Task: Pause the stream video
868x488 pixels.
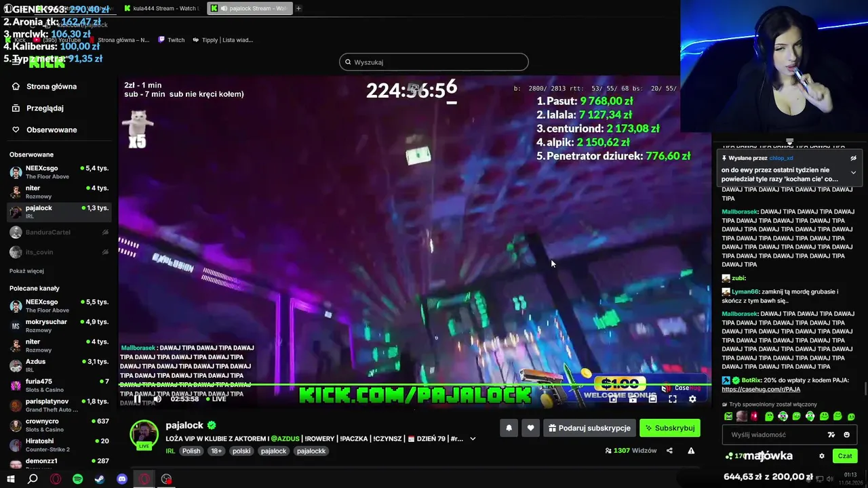Action: click(137, 399)
